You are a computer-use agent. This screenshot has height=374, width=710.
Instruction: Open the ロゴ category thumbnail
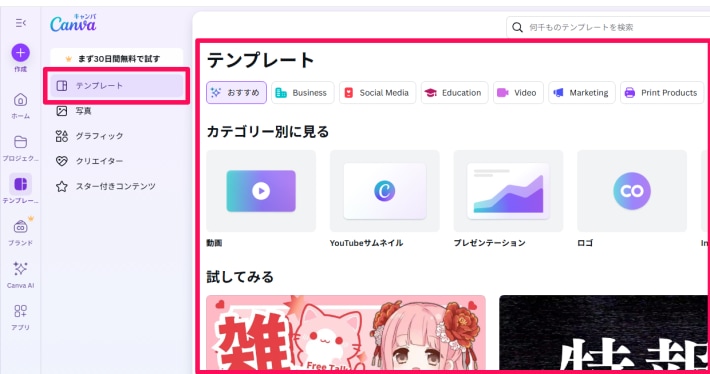click(632, 191)
